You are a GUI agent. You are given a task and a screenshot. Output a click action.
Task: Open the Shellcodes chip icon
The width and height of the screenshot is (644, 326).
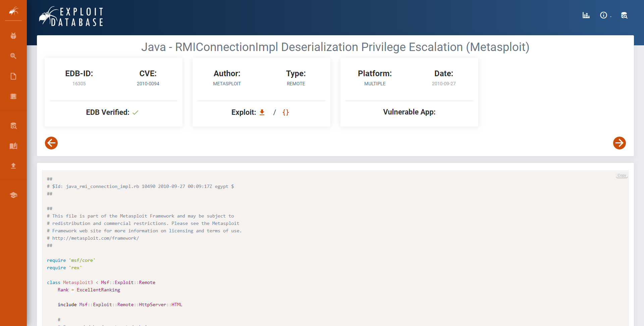[x=13, y=96]
